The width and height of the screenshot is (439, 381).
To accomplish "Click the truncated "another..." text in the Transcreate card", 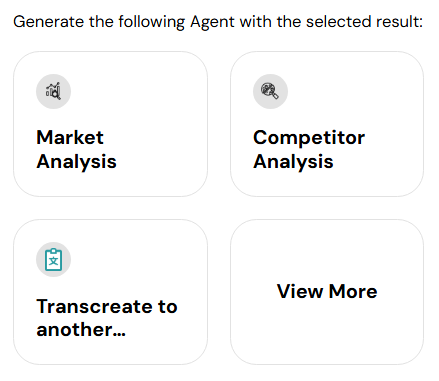I will tap(81, 330).
